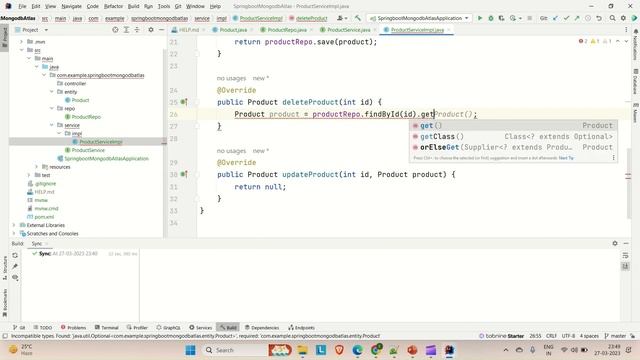Select opened file target icon in Project panel
Viewport: 640px width, 360px height.
[x=115, y=30]
